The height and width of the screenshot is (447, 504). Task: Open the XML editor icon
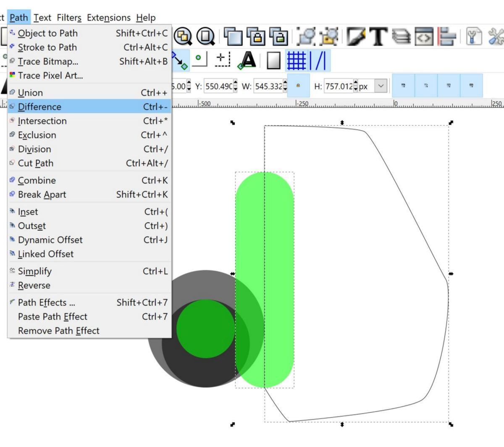click(424, 37)
